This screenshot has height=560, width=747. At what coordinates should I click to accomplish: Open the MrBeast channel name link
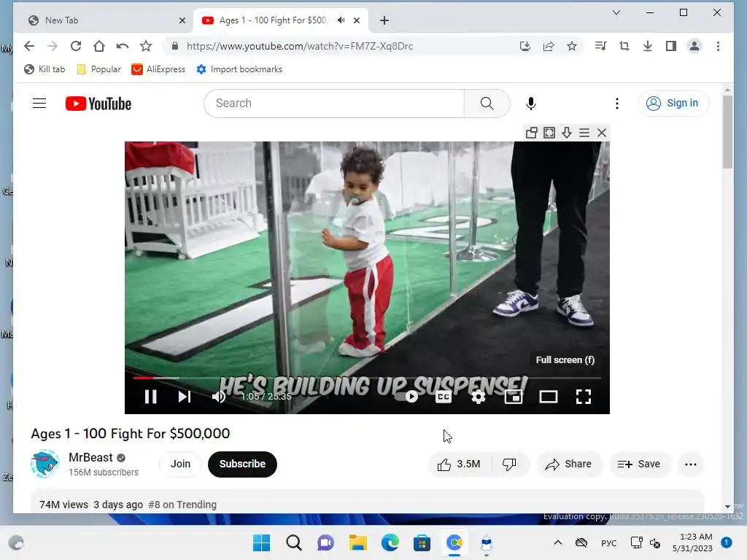(90, 458)
